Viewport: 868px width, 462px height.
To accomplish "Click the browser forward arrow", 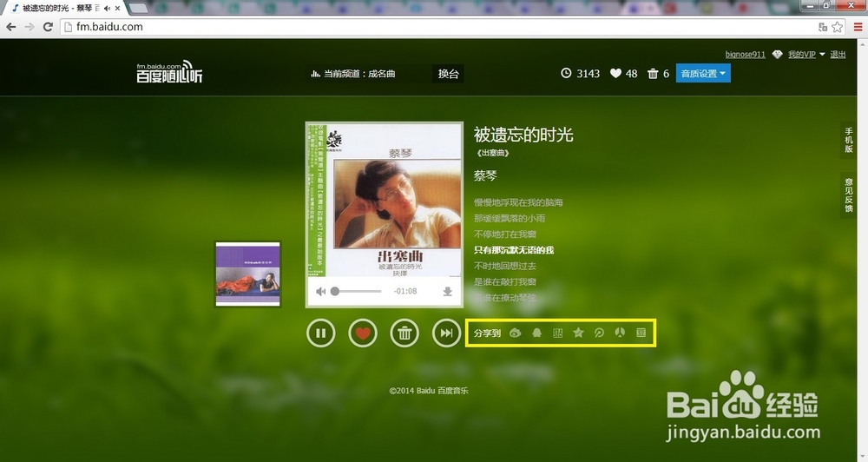I will pos(30,27).
